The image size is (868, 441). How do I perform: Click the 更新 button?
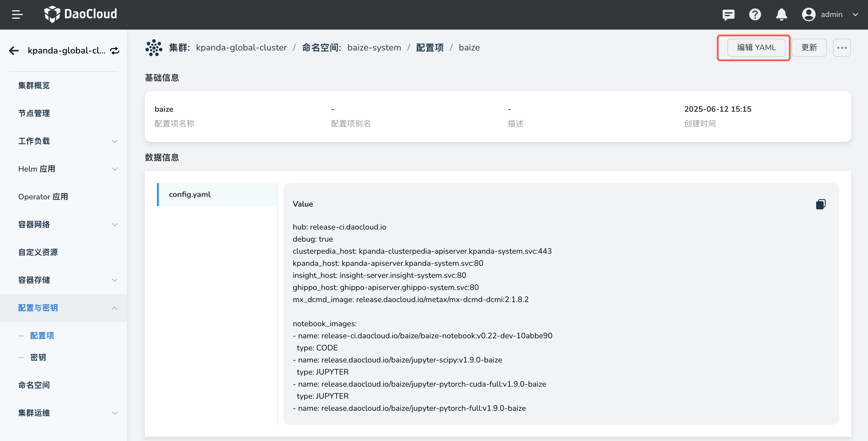tap(809, 47)
